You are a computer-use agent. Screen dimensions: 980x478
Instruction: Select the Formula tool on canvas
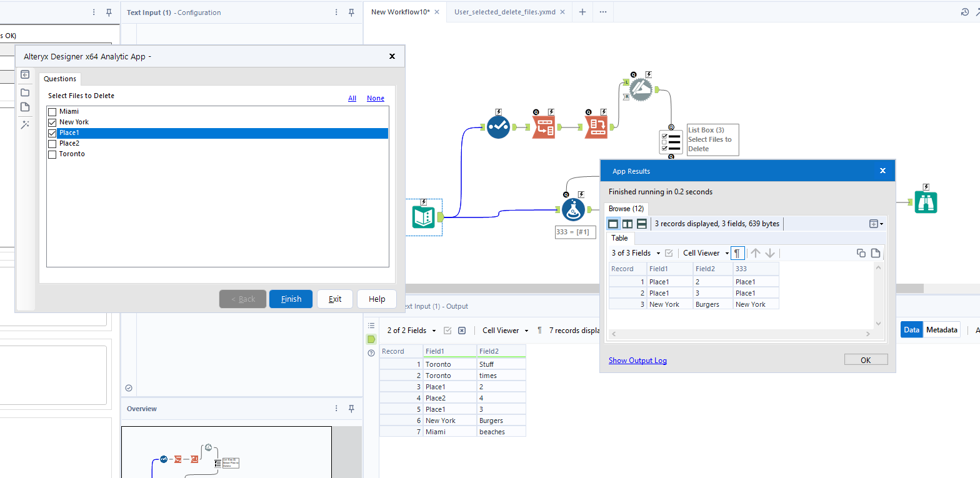point(572,211)
